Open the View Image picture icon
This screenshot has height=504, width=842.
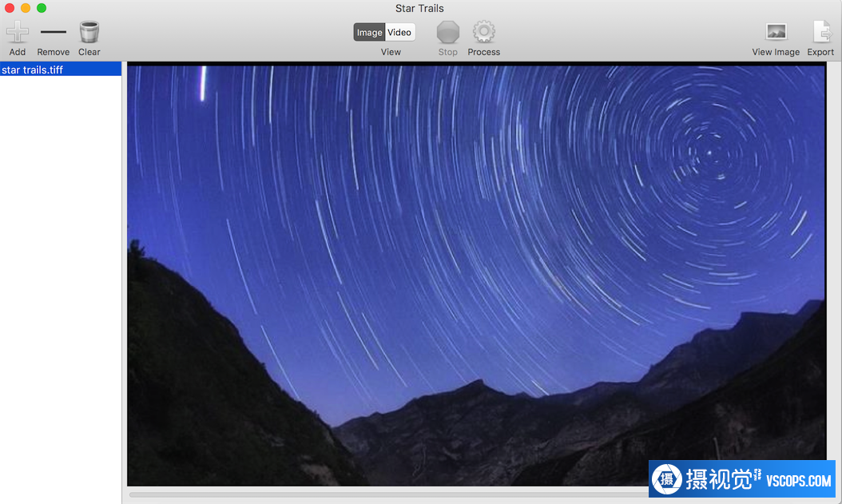[776, 33]
